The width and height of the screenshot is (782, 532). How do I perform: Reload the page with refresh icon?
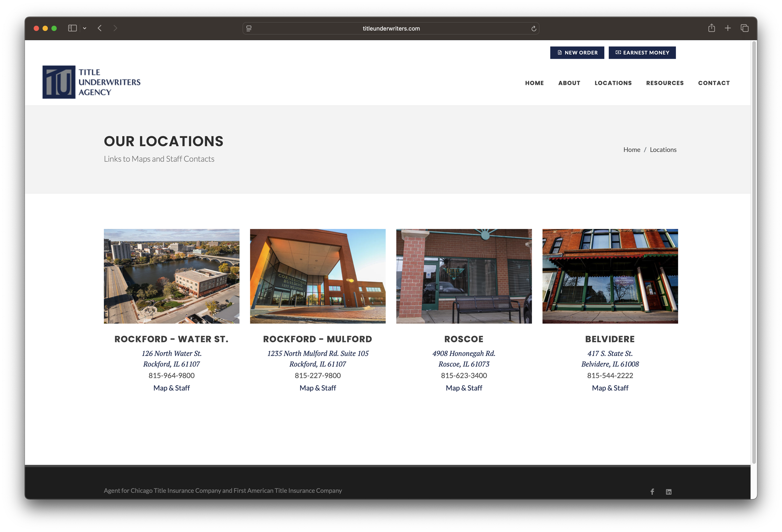(x=534, y=28)
